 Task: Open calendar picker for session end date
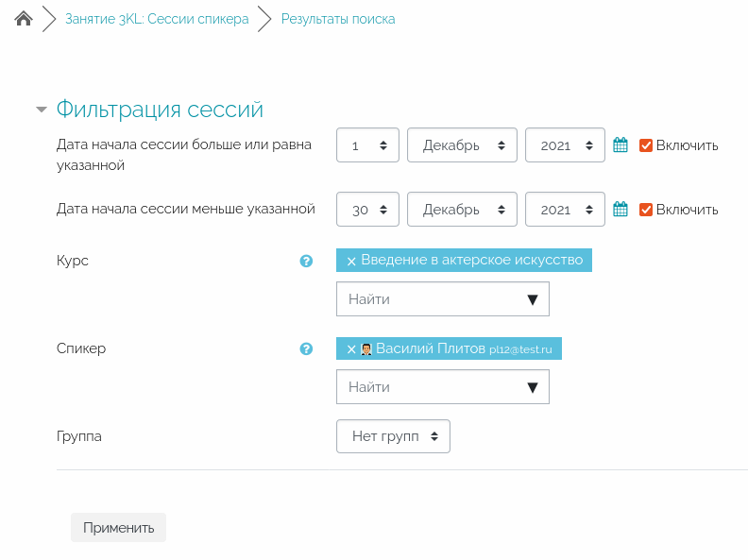pos(620,210)
